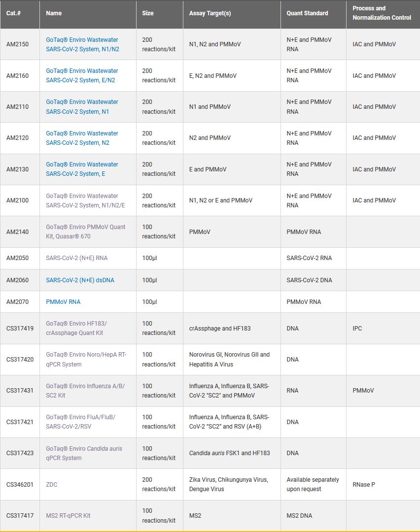Viewport: 420px width, 532px height.
Task: Click the Cat.# column header
Action: (x=14, y=13)
